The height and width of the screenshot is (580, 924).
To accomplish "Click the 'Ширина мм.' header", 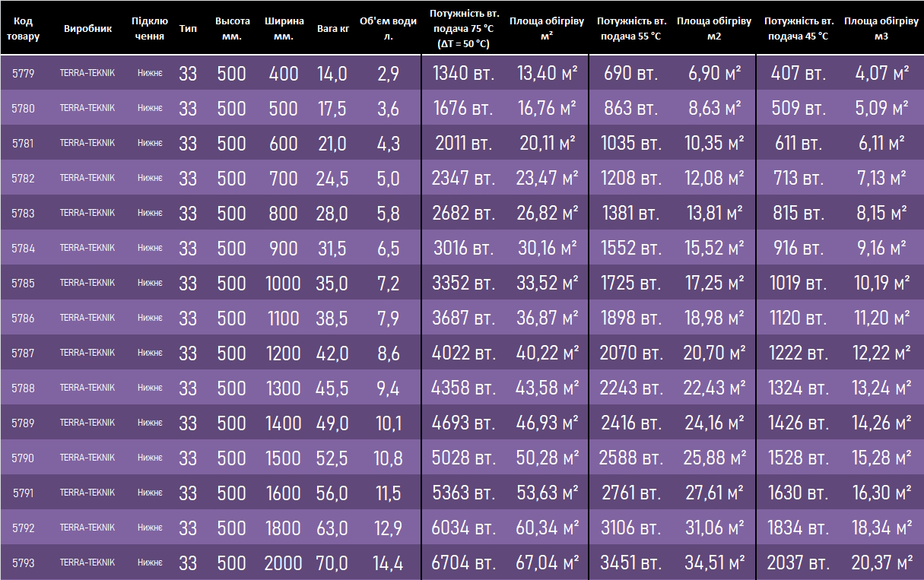I will [x=284, y=28].
